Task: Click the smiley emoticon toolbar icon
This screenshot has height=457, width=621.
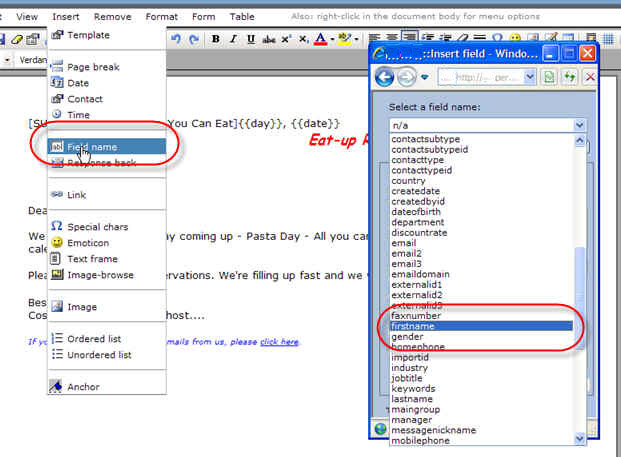Action: click(515, 38)
